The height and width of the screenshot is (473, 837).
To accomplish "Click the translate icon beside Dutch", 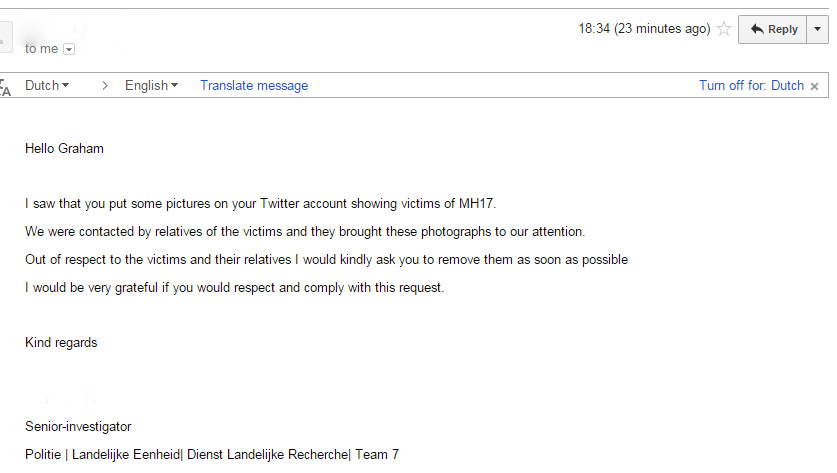I will [x=6, y=87].
